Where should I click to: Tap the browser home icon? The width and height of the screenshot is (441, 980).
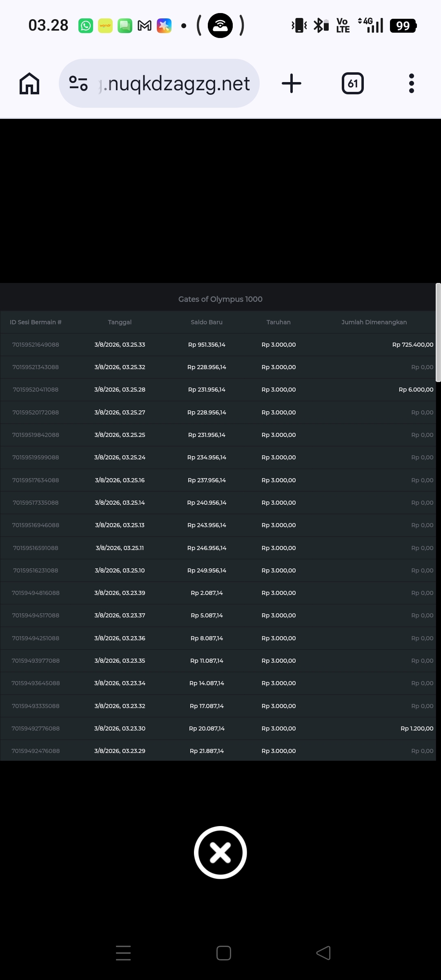(x=29, y=83)
